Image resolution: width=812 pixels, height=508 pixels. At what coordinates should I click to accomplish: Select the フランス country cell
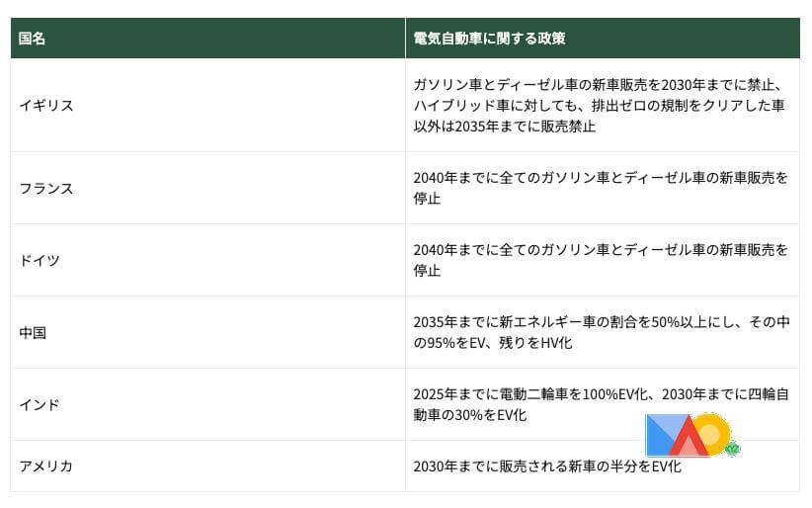[x=46, y=188]
